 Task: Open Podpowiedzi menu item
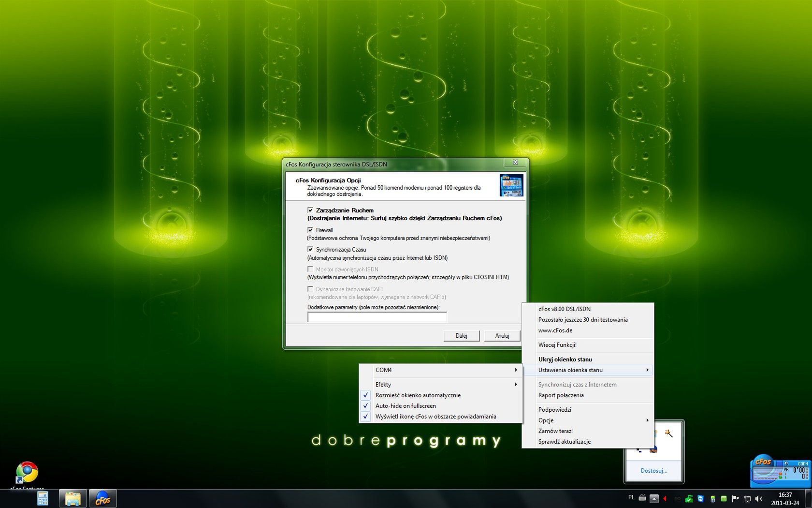(x=588, y=410)
